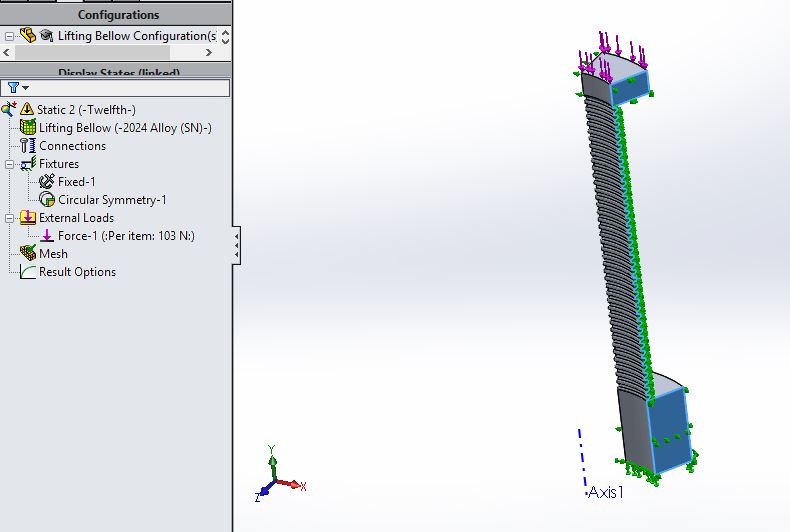
Task: Click the Axis1 label in viewport
Action: [606, 492]
